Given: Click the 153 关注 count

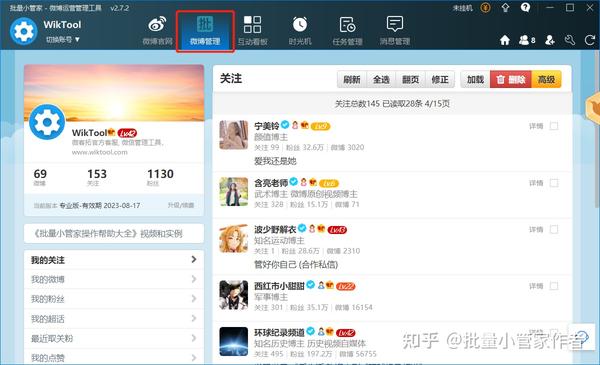Looking at the screenshot, I should [x=96, y=177].
